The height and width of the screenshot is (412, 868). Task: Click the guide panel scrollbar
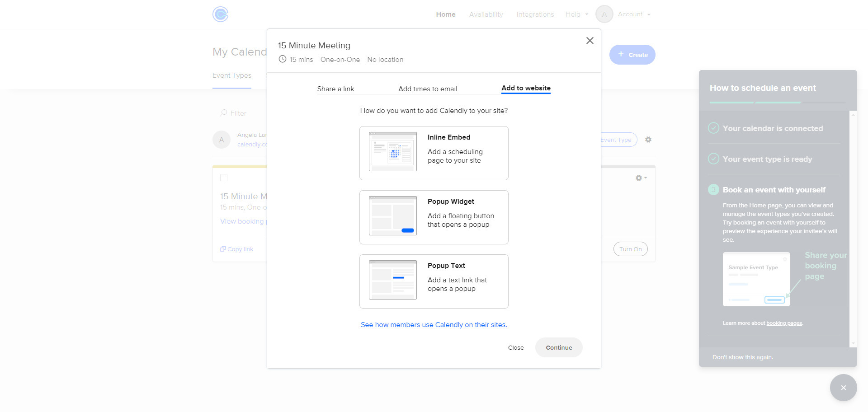point(853,229)
